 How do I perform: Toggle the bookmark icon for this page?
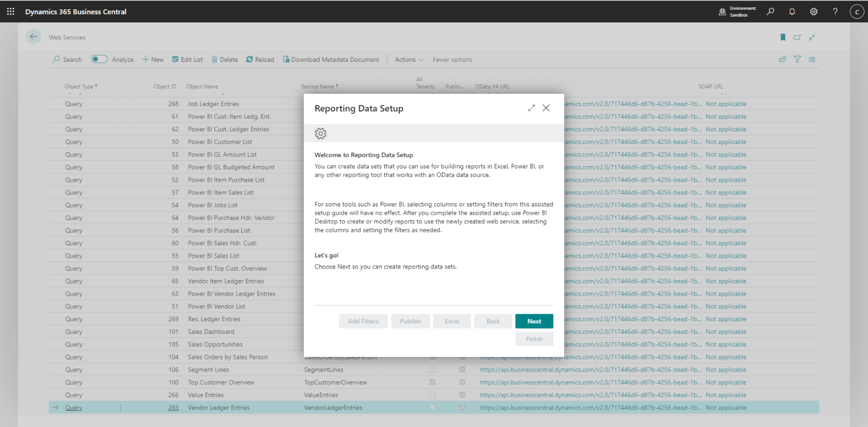783,37
